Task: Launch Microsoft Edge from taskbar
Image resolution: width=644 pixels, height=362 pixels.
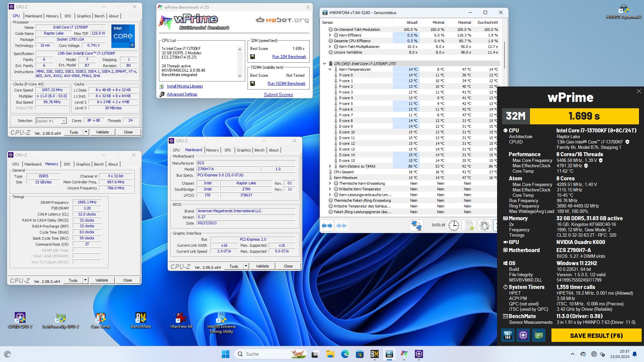Action: coord(345,354)
